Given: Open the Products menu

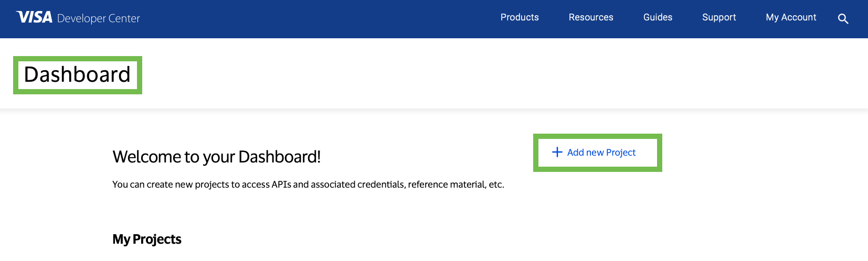Looking at the screenshot, I should point(520,17).
